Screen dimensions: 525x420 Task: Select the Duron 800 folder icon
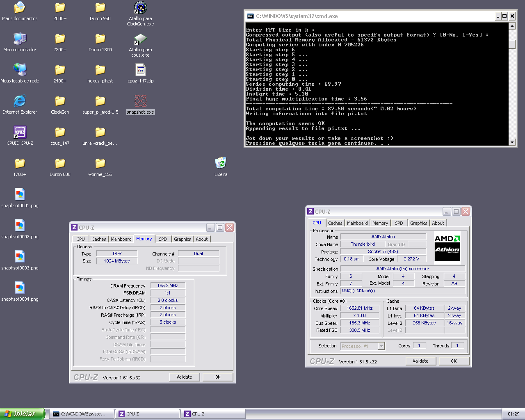(x=60, y=167)
